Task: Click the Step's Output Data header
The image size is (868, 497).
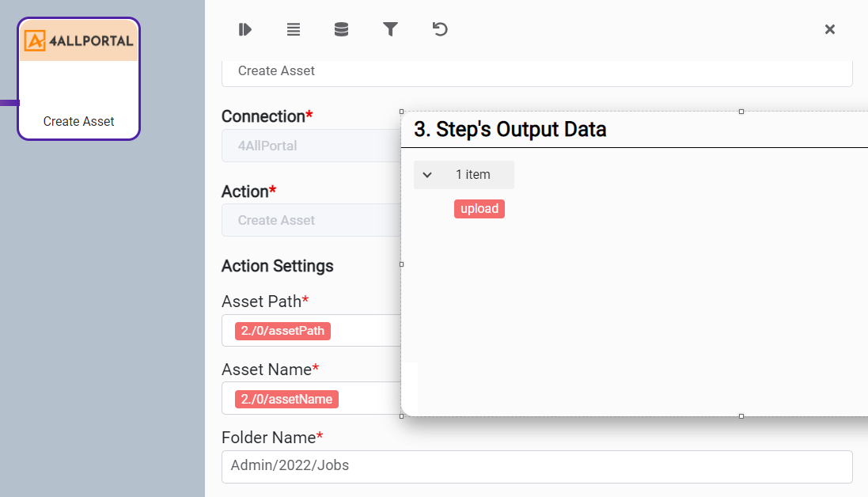Action: (510, 130)
